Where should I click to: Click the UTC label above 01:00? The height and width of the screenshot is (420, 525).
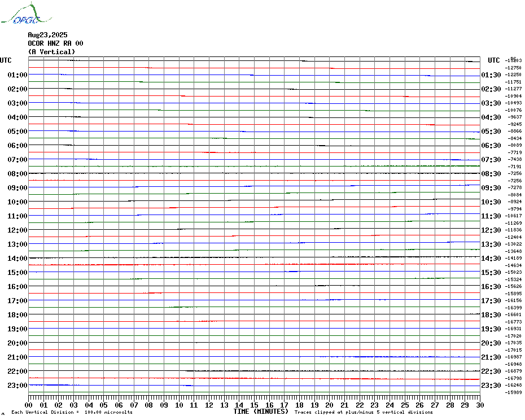(x=6, y=60)
